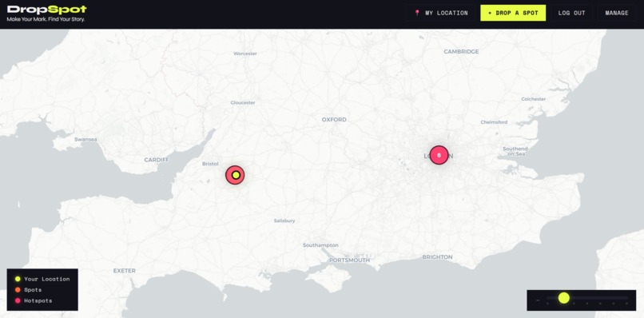Click the Colchester map label
Image resolution: width=644 pixels, height=318 pixels.
534,99
